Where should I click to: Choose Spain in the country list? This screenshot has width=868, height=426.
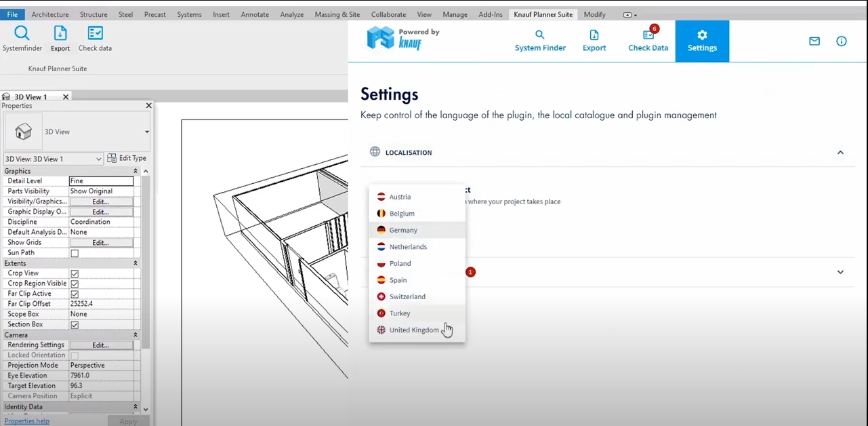pos(417,280)
